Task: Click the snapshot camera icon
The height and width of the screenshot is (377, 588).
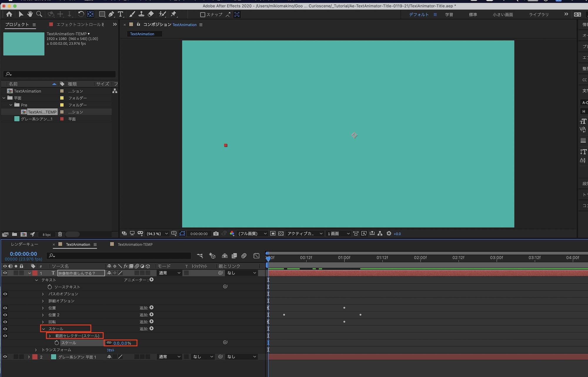Action: 216,233
